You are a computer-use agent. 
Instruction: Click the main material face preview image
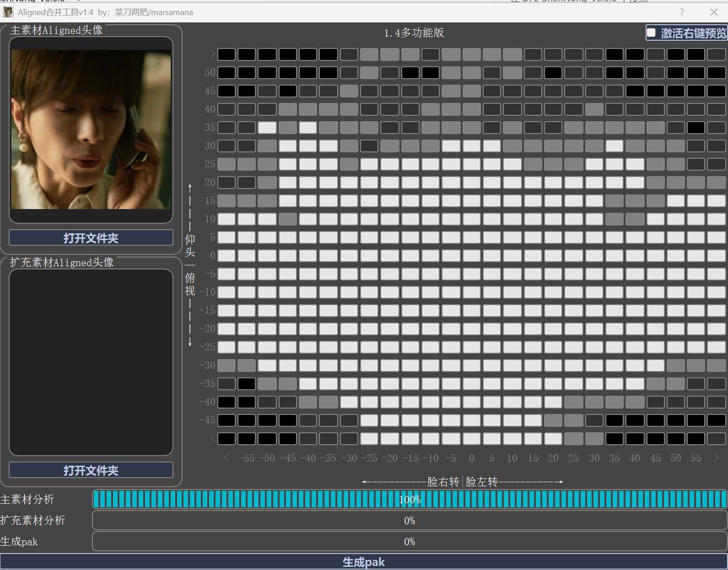[91, 129]
